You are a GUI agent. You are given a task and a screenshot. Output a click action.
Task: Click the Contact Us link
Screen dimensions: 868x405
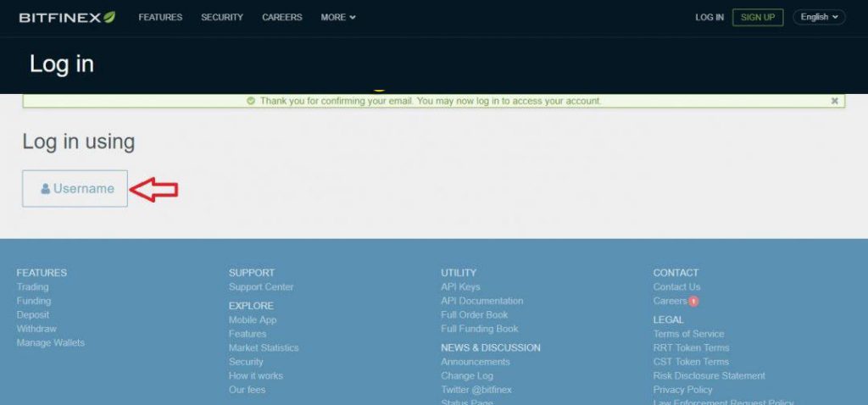pyautogui.click(x=676, y=286)
